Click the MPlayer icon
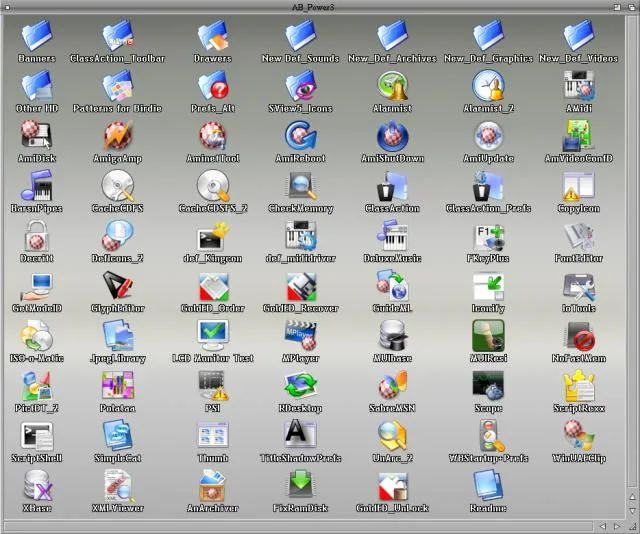 point(300,335)
